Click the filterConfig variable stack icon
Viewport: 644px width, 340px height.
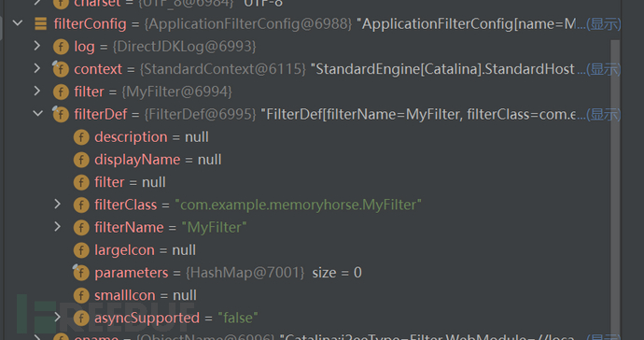pyautogui.click(x=41, y=24)
